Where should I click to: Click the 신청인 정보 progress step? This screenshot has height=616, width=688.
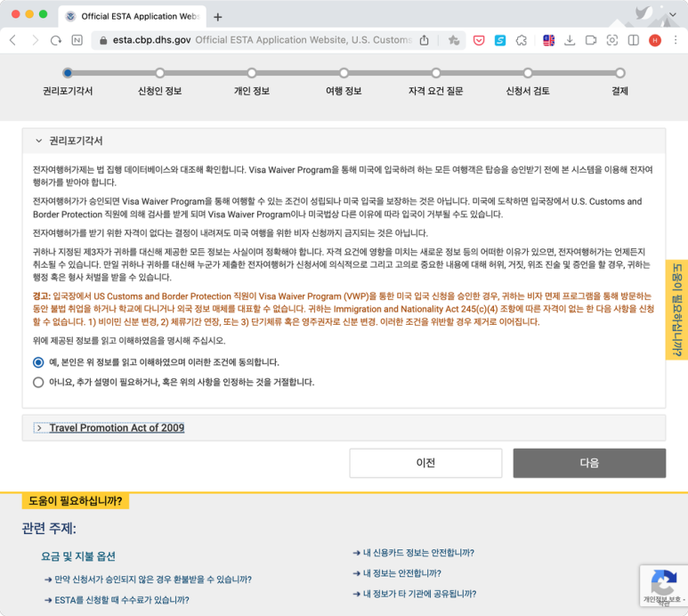click(x=159, y=84)
